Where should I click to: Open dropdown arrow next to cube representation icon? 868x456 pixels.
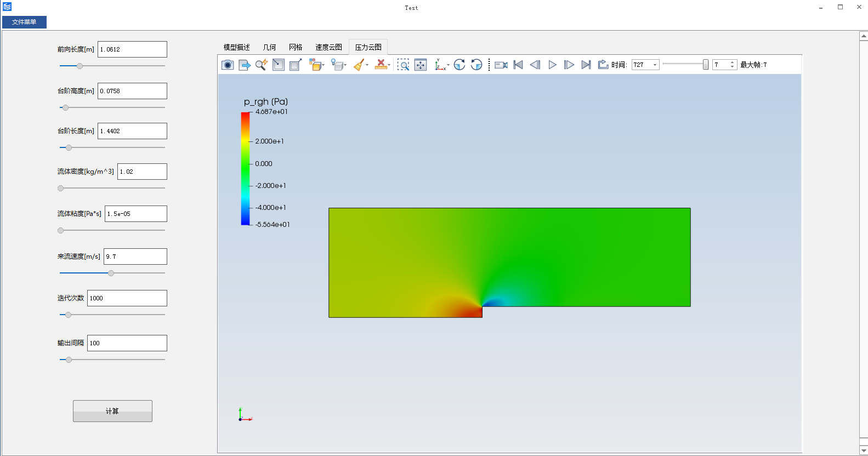click(324, 65)
